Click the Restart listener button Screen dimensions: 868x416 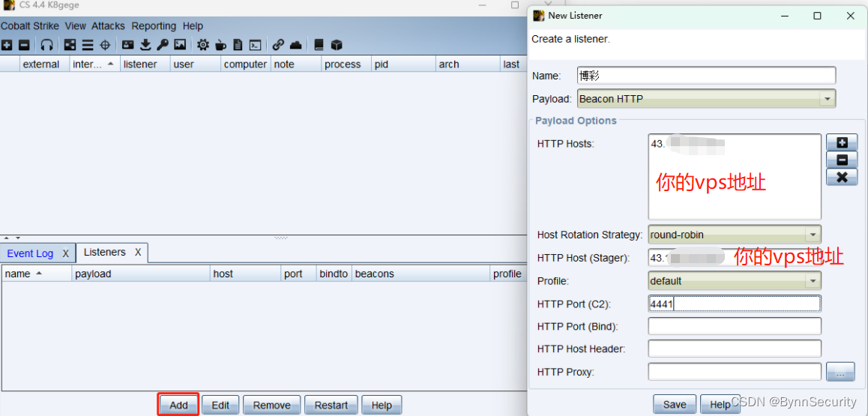(331, 405)
